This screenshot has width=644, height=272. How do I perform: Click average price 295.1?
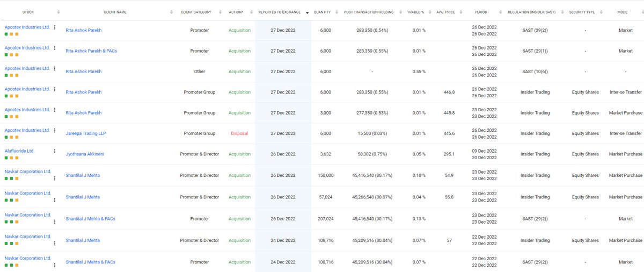click(449, 154)
